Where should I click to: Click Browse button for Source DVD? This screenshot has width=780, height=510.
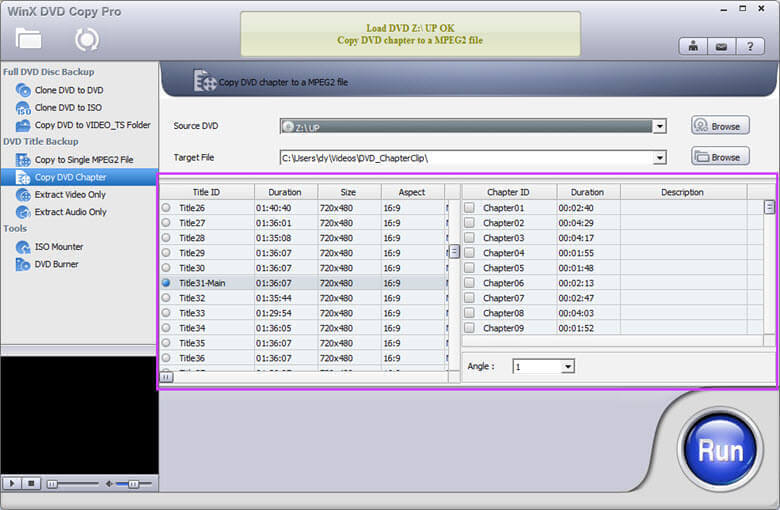click(x=720, y=126)
